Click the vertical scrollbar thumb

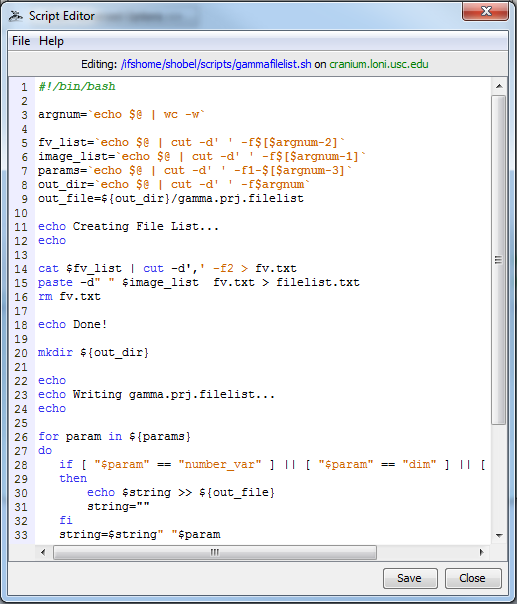[x=499, y=260]
